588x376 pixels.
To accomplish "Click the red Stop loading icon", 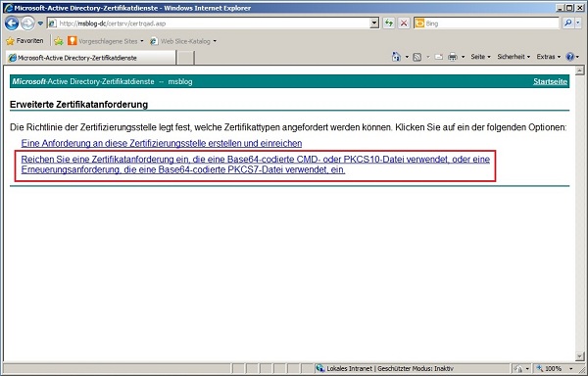I will click(404, 23).
